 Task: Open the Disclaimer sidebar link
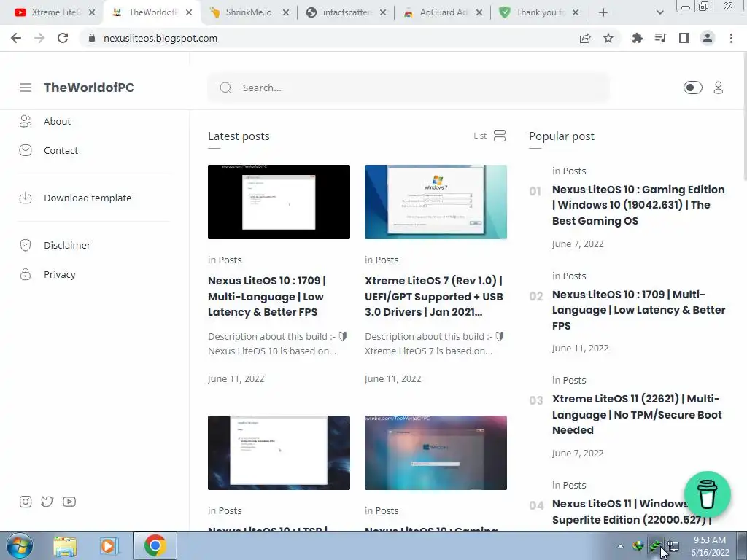click(x=67, y=245)
